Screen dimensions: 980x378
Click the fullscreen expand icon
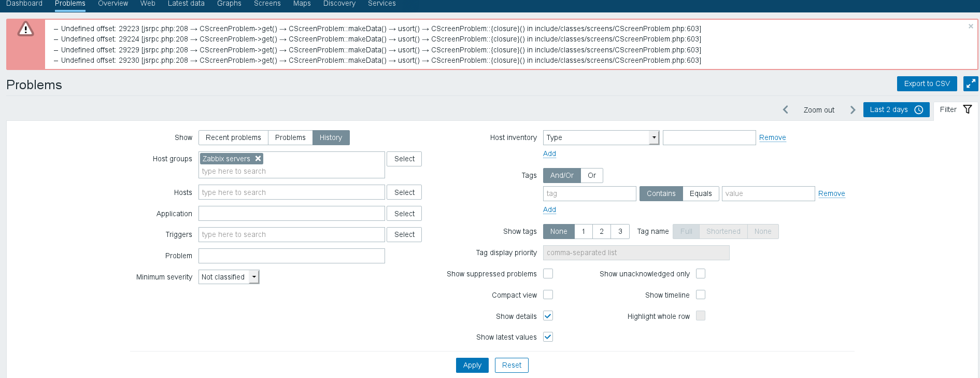(970, 84)
